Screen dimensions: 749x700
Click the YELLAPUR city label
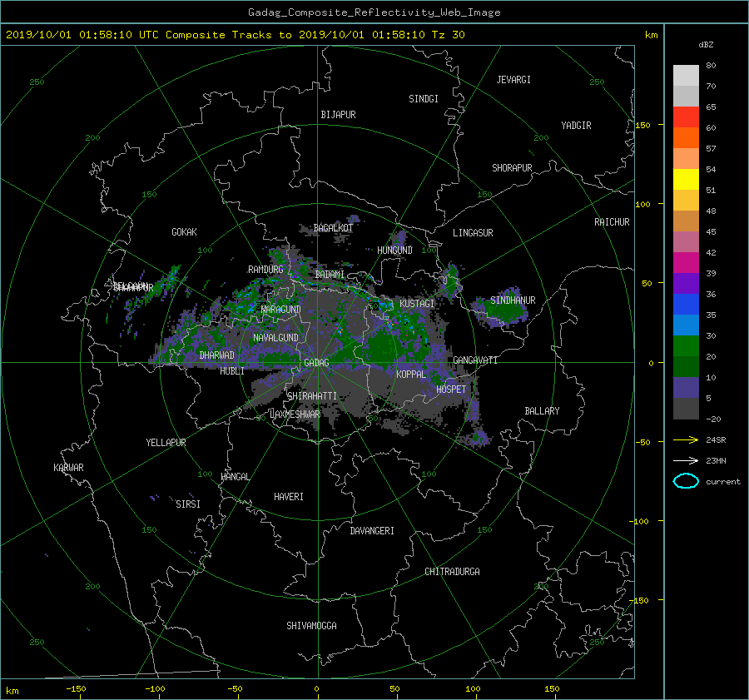[166, 443]
